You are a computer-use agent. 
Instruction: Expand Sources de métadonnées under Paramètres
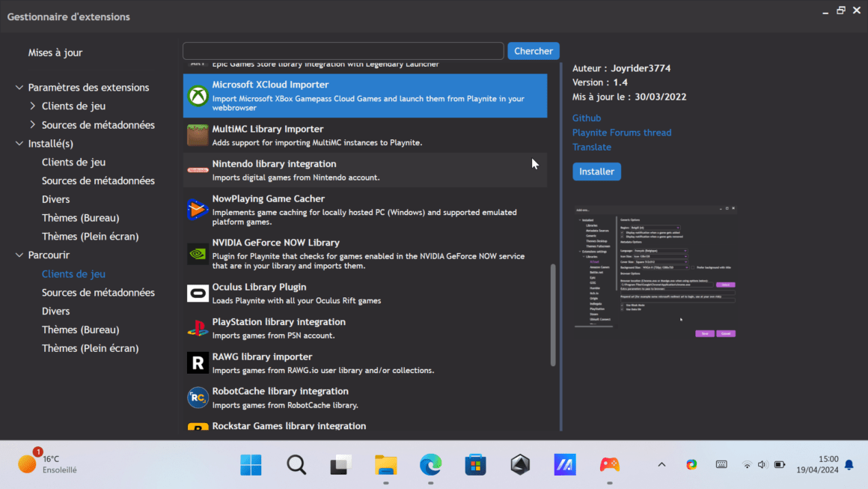pos(33,124)
